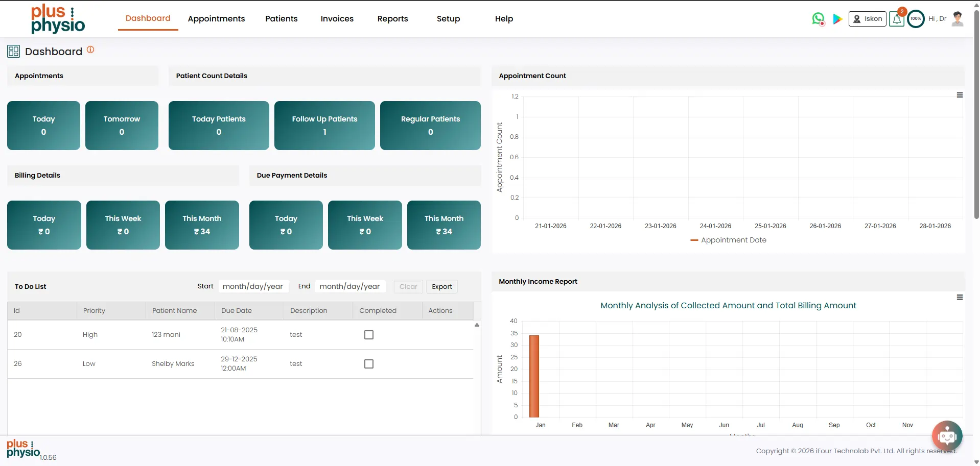Open the Follow Up Patients card
Image resolution: width=980 pixels, height=466 pixels.
[324, 126]
